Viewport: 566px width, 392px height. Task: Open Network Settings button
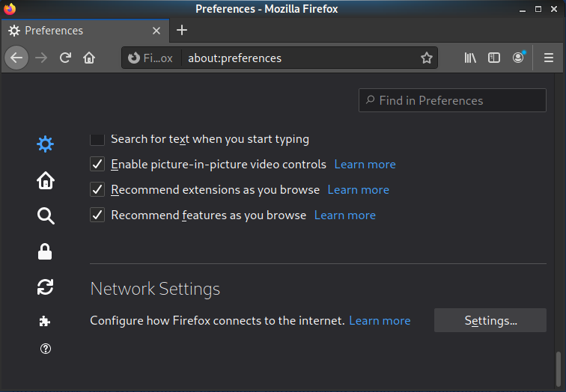pos(490,320)
